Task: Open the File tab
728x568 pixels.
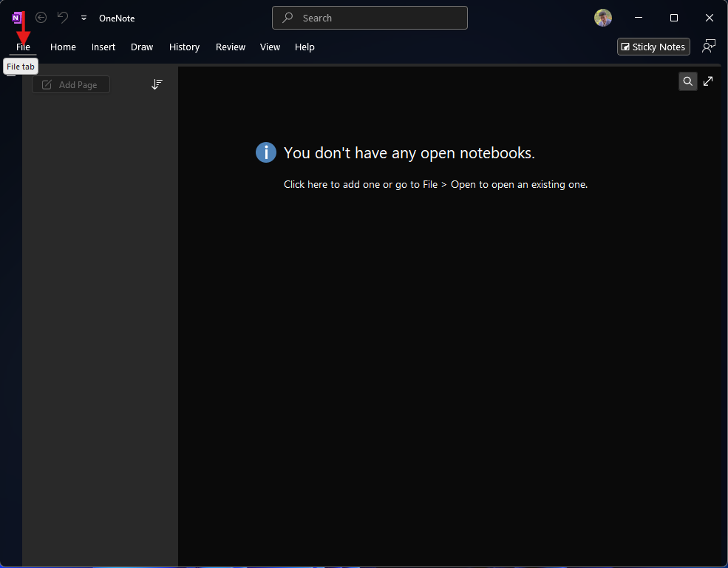Action: [23, 47]
